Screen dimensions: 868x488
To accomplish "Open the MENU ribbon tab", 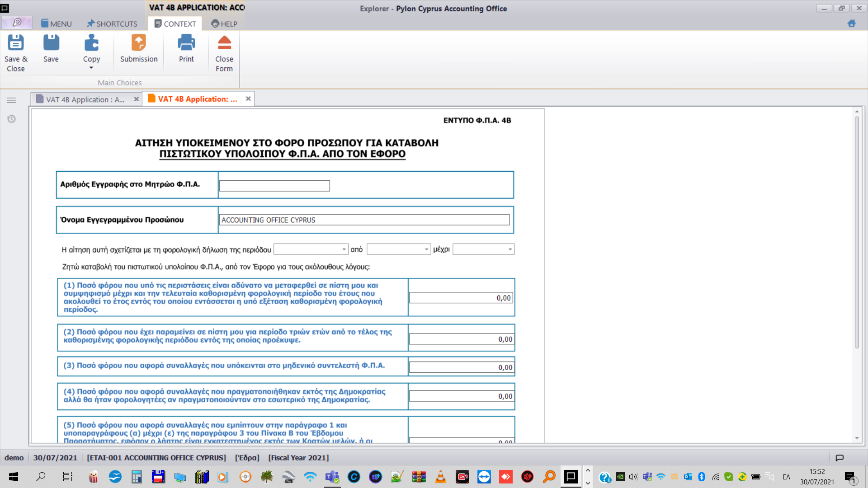I will (x=56, y=23).
